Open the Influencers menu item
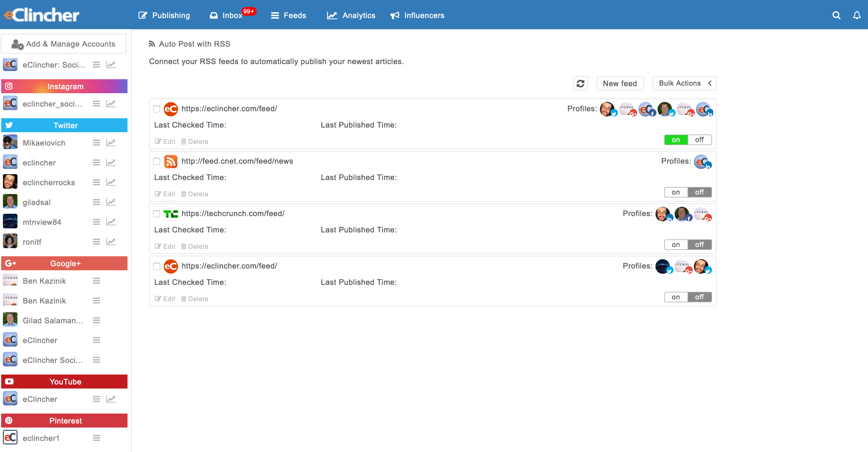 pyautogui.click(x=417, y=15)
